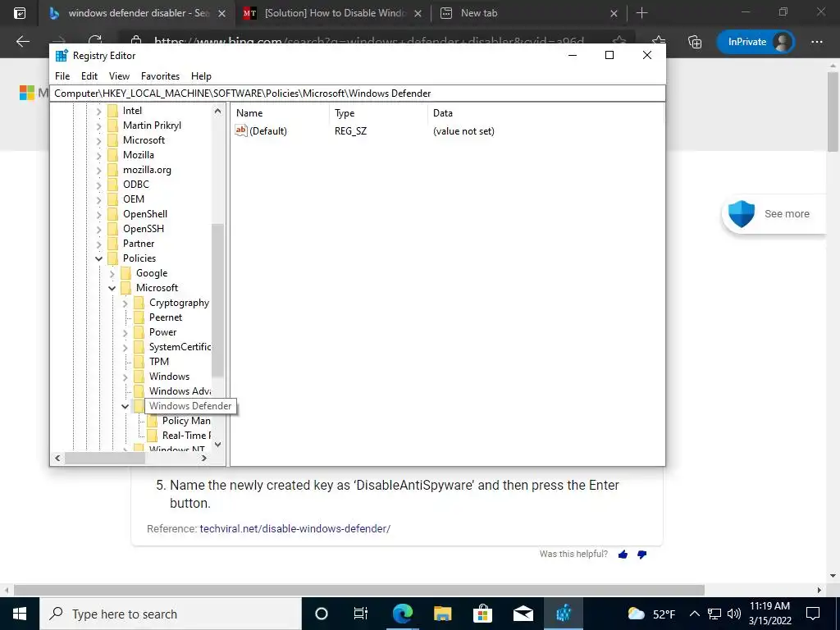Open the Edit menu in Registry Editor
The image size is (840, 630).
(x=89, y=76)
